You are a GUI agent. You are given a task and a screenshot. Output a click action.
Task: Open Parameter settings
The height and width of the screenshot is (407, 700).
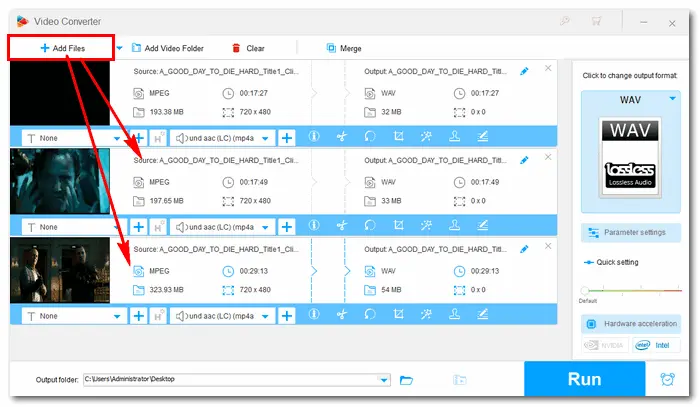tap(631, 232)
